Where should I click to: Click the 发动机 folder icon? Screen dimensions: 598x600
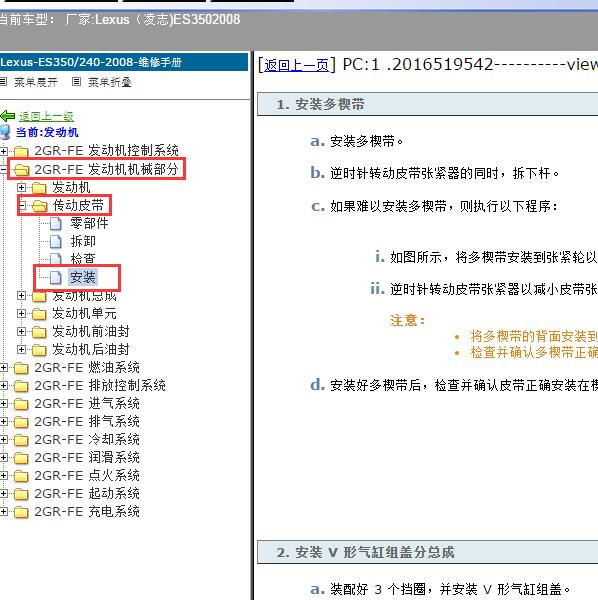click(39, 188)
